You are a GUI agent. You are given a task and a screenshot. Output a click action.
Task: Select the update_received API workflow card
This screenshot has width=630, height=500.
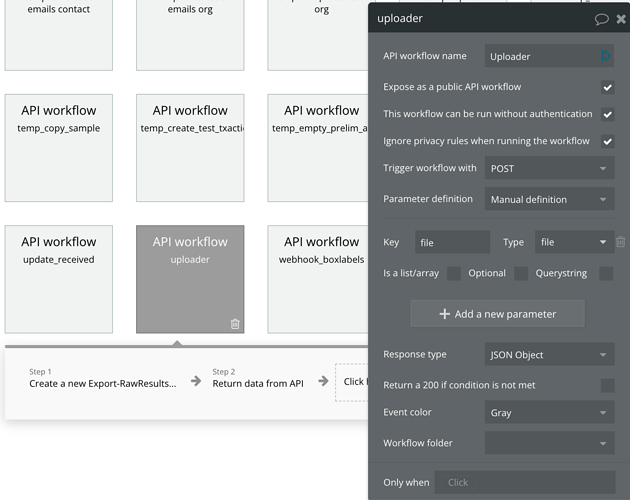pyautogui.click(x=59, y=279)
